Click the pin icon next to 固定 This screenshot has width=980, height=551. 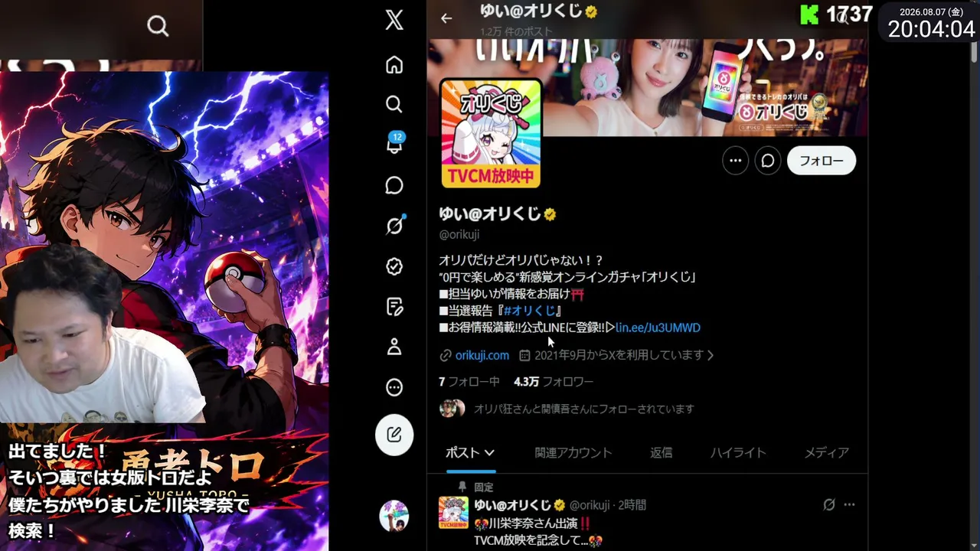(x=462, y=487)
